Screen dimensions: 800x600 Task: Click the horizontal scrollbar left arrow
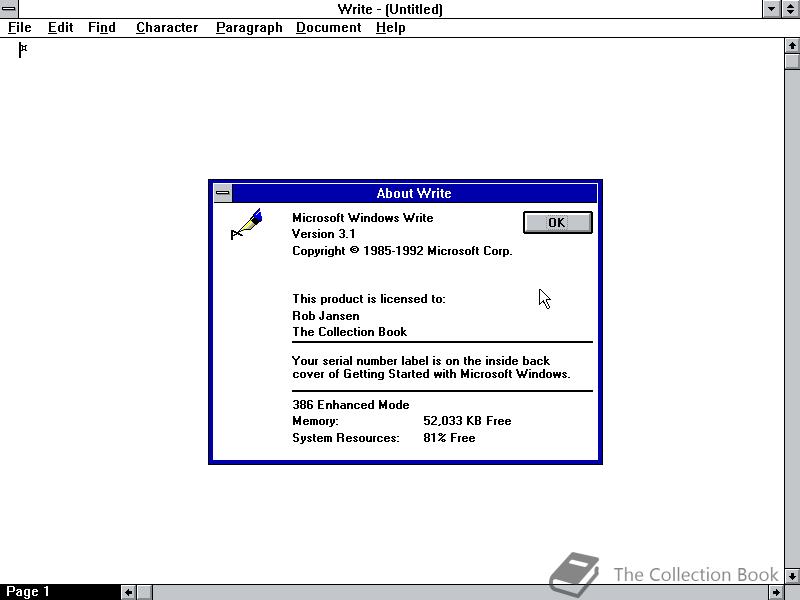point(129,592)
